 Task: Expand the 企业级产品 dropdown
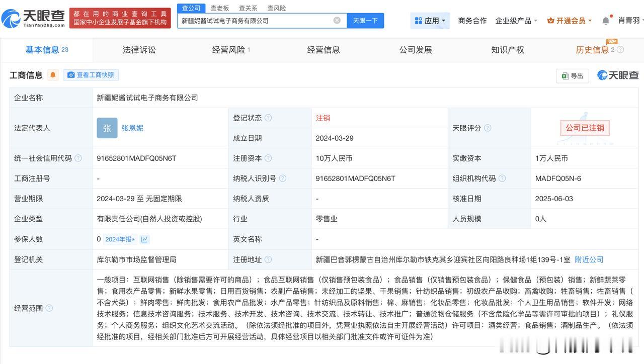[x=516, y=21]
